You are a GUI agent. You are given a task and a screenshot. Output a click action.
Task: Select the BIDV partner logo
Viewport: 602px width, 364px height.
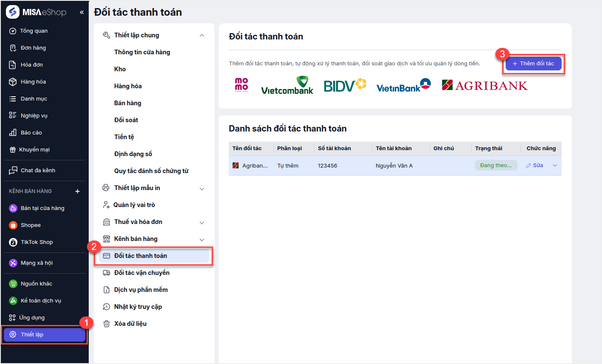[x=345, y=85]
